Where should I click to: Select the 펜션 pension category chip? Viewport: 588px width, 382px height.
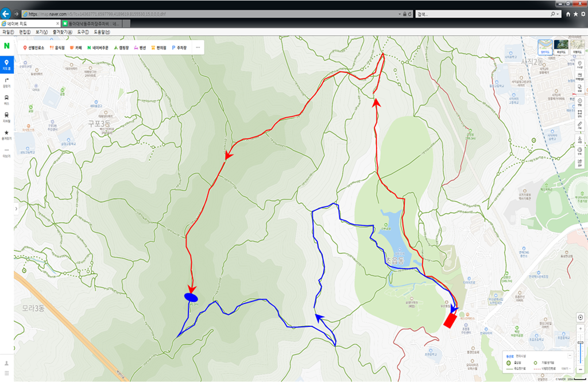pos(140,48)
